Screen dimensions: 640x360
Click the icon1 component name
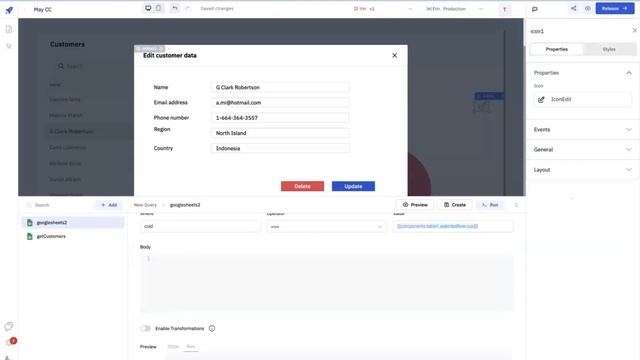coord(537,31)
